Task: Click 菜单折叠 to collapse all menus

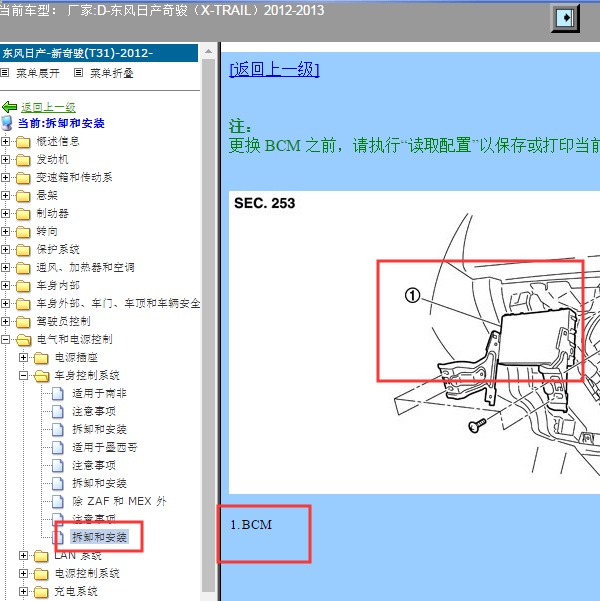Action: pyautogui.click(x=111, y=73)
